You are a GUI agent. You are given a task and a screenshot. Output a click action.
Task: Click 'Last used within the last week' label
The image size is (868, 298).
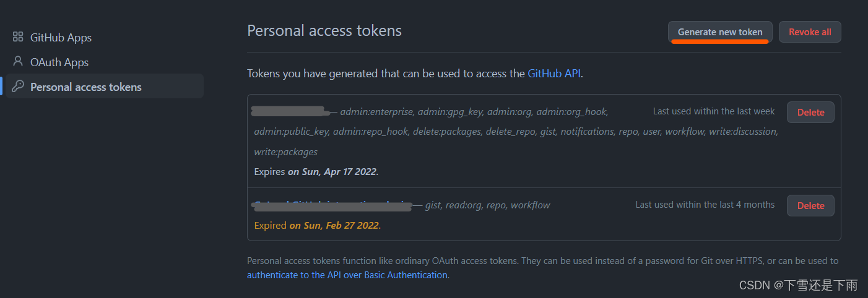click(713, 111)
